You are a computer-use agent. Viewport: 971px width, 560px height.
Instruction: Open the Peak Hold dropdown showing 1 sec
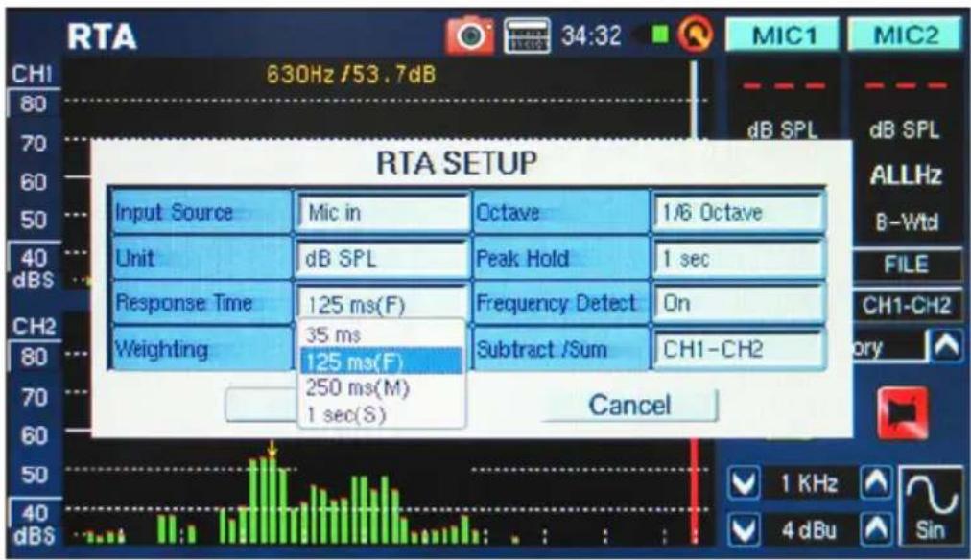coord(738,259)
